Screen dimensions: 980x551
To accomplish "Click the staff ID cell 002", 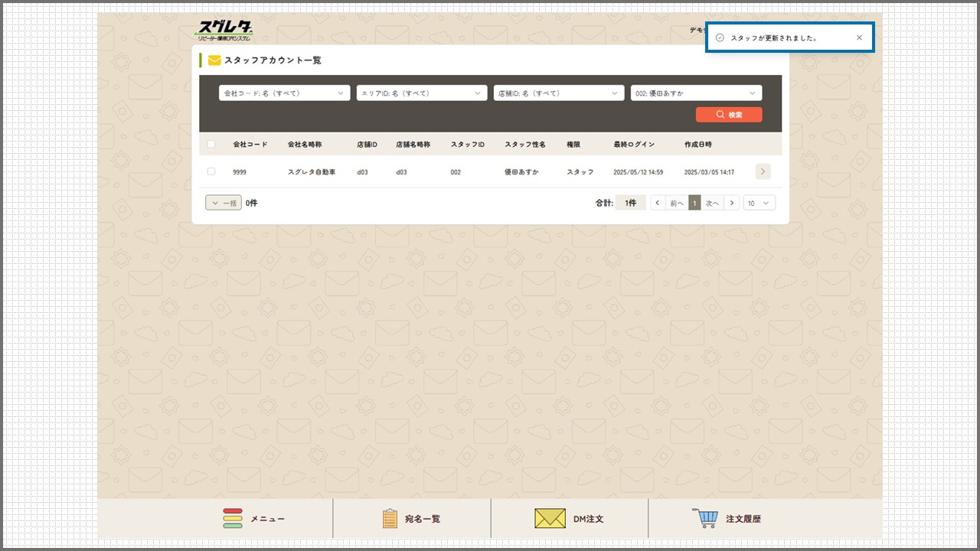I will coord(456,172).
